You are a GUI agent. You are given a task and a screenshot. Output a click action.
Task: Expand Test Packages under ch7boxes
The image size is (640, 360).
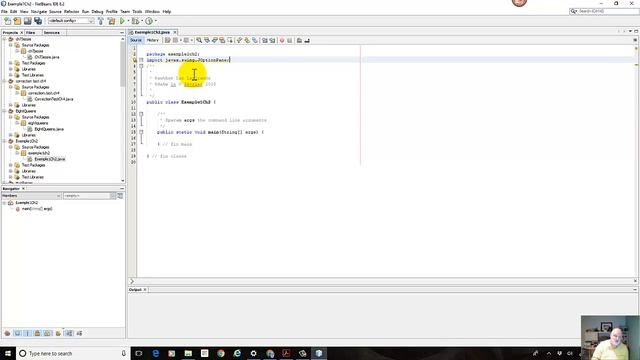click(11, 63)
